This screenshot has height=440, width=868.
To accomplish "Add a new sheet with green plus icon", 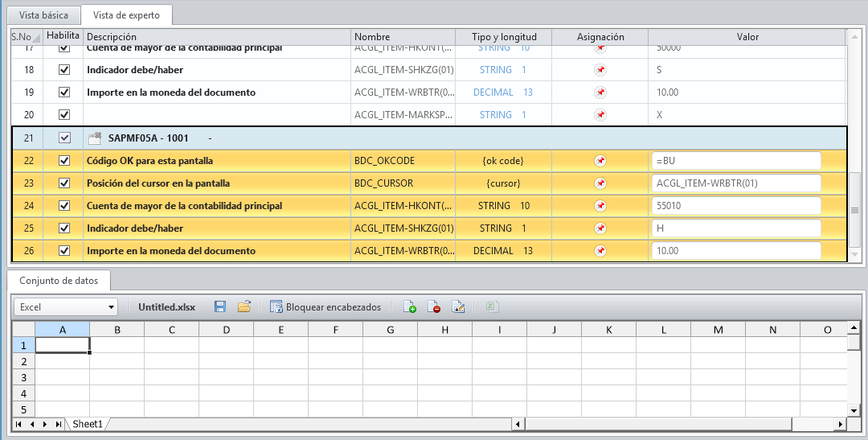I will tap(410, 306).
